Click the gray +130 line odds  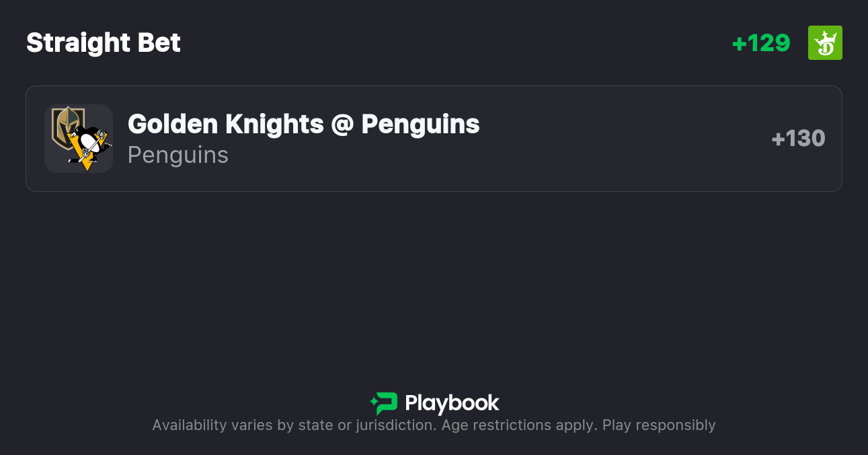pos(798,139)
